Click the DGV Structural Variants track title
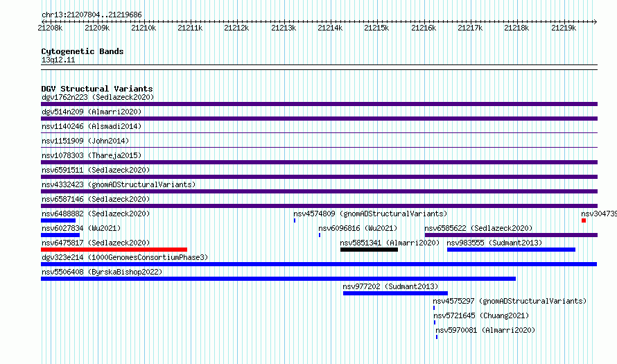 97,89
